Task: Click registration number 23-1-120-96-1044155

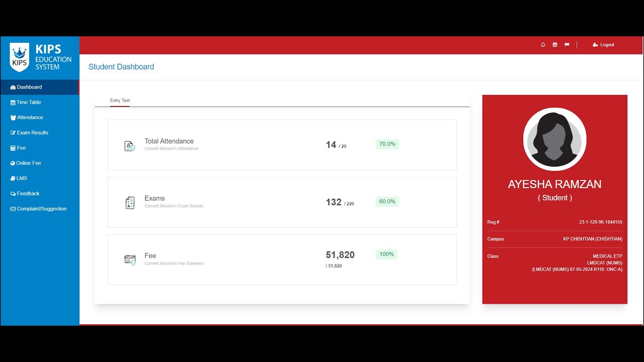Action: coord(601,222)
